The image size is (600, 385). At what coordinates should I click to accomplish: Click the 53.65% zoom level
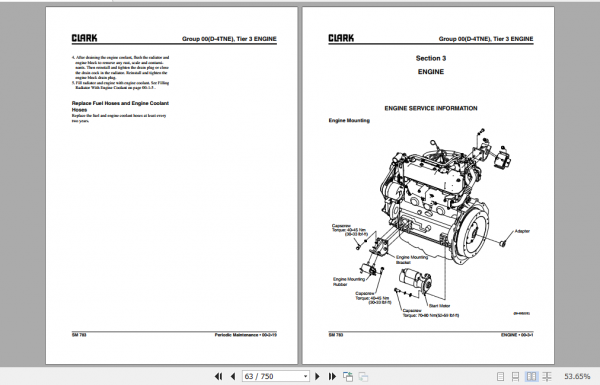click(577, 377)
